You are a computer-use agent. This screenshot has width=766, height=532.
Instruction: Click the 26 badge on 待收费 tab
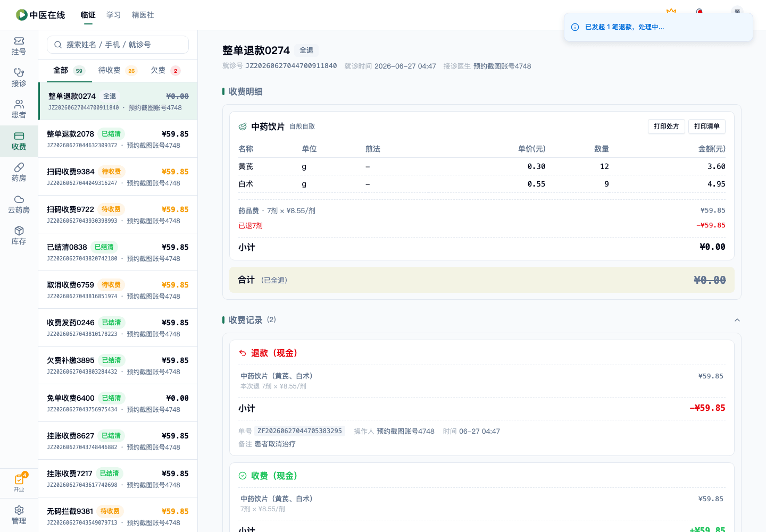coord(131,71)
